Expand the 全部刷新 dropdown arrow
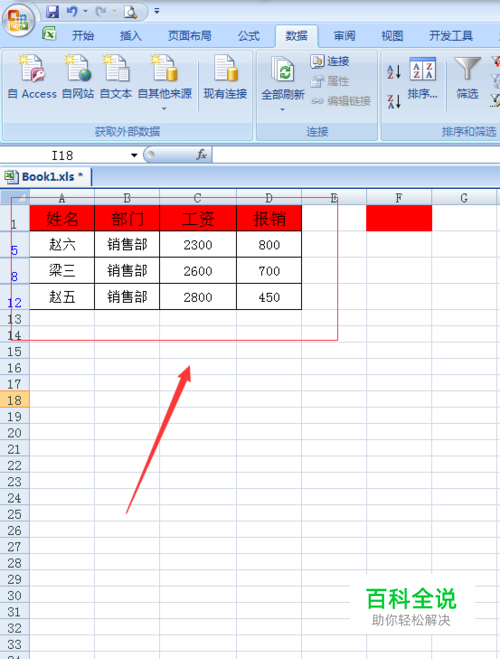Viewport: 500px width, 659px height. (x=283, y=110)
